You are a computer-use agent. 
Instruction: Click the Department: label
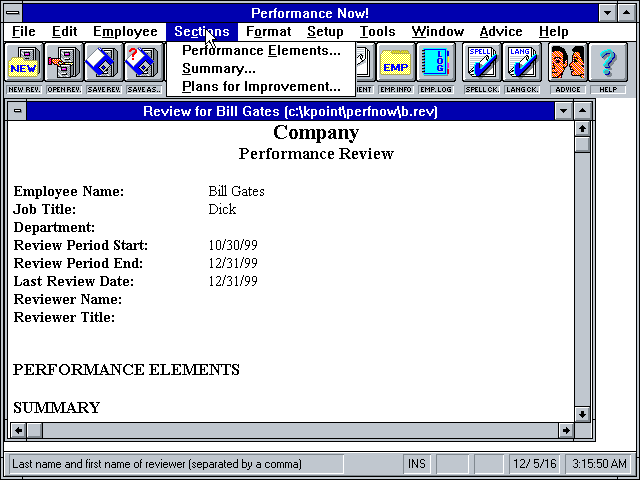click(x=54, y=227)
